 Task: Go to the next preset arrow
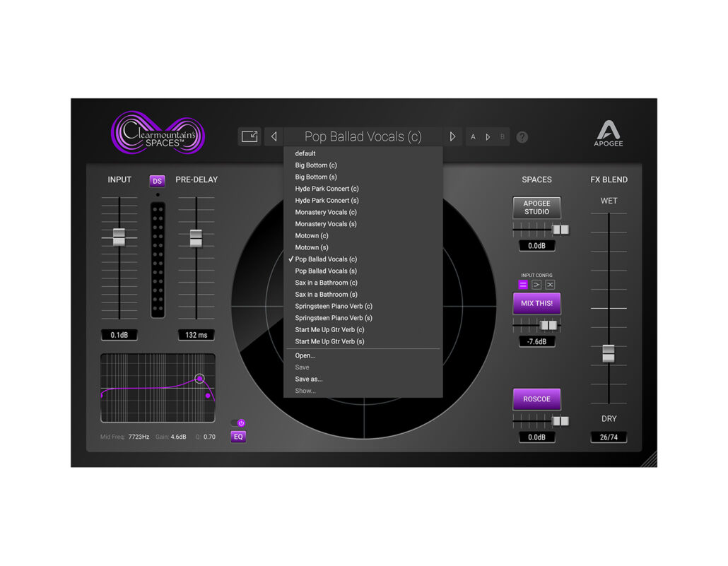tap(452, 136)
